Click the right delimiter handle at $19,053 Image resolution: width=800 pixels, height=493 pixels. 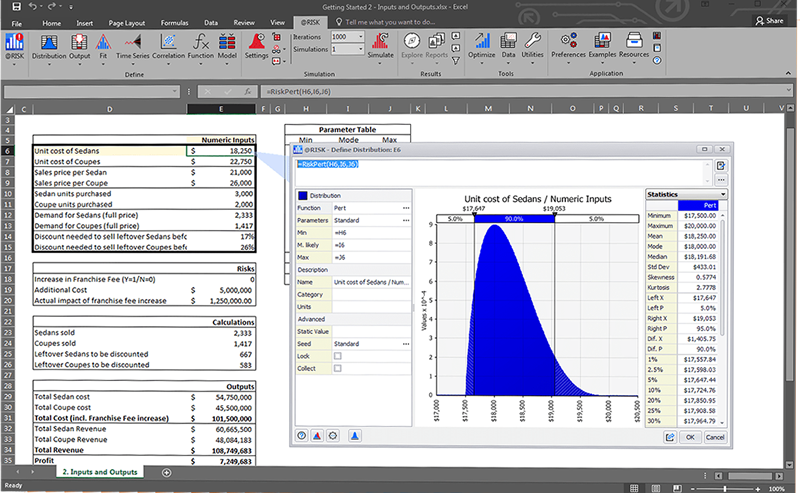[555, 215]
